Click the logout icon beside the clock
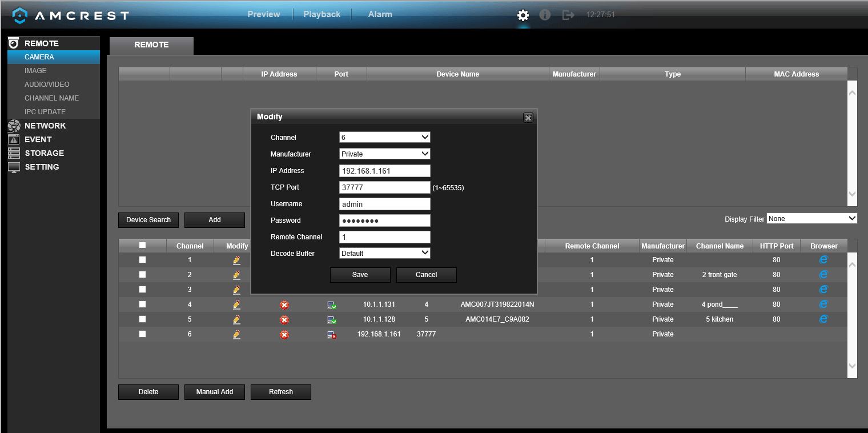The height and width of the screenshot is (433, 868). [568, 15]
